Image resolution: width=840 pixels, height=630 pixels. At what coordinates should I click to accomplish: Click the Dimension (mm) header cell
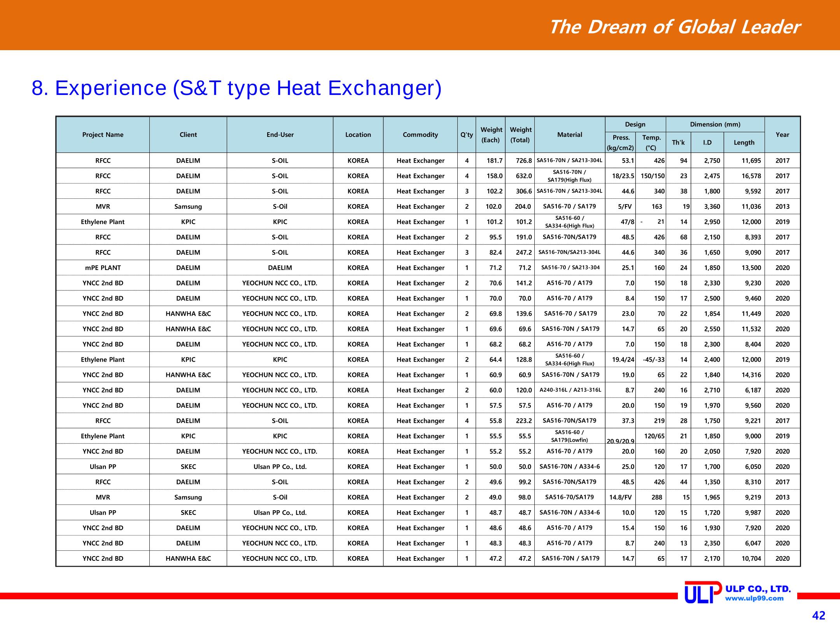pos(715,124)
